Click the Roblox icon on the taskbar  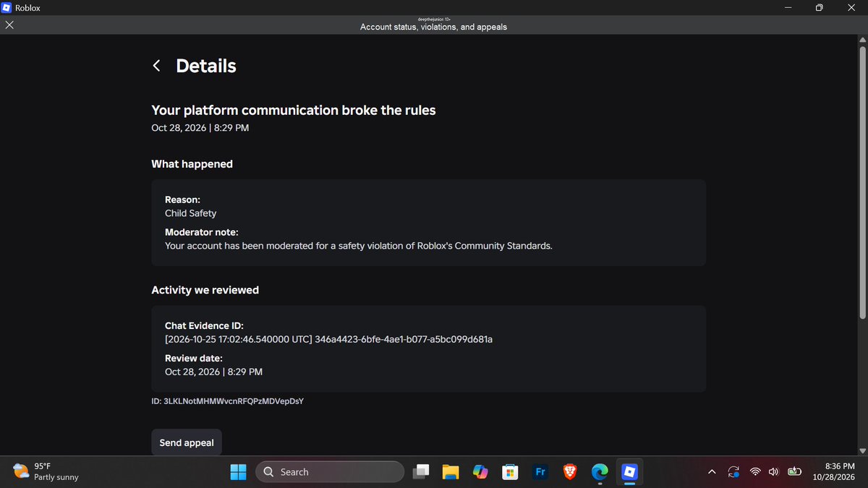[629, 471]
